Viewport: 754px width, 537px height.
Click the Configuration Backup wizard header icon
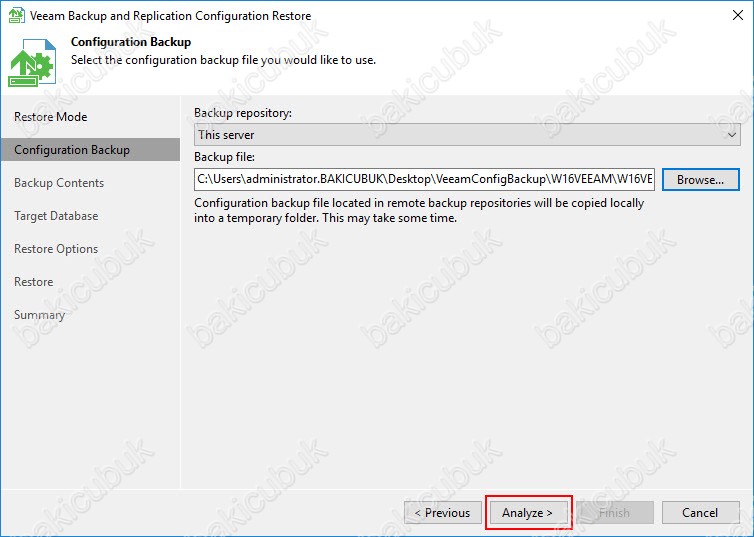coord(32,62)
